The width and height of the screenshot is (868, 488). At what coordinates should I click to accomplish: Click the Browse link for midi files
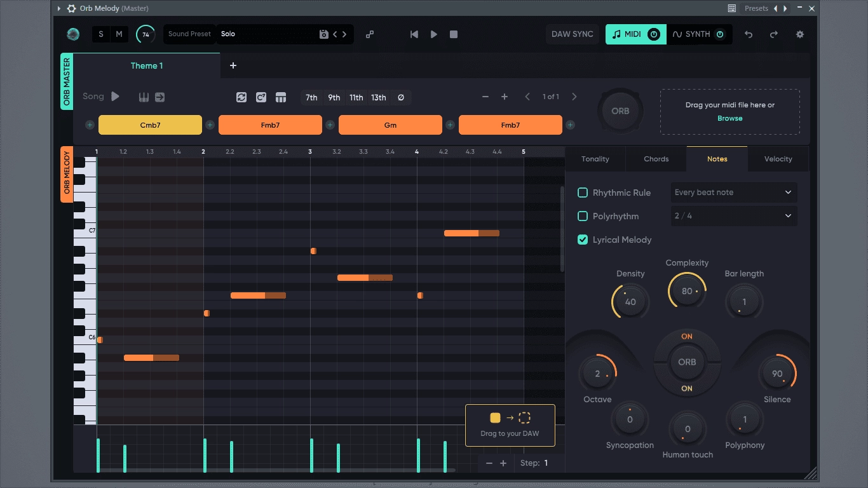[730, 118]
